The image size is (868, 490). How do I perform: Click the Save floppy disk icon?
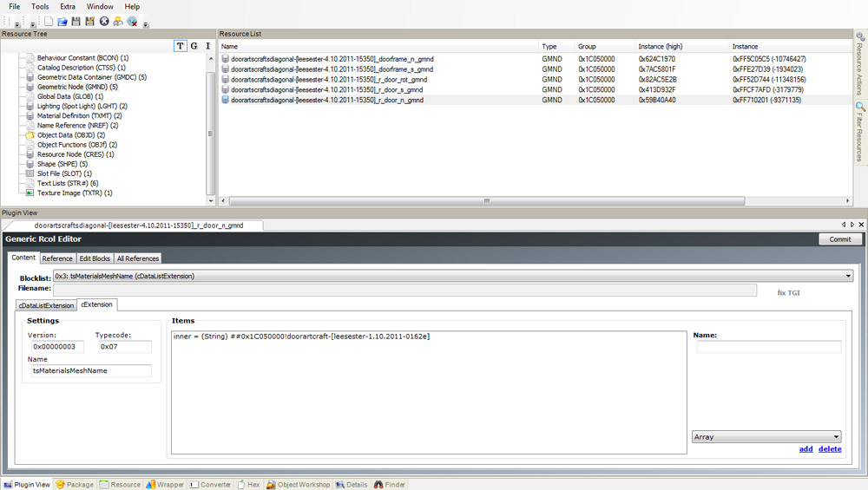(x=76, y=21)
